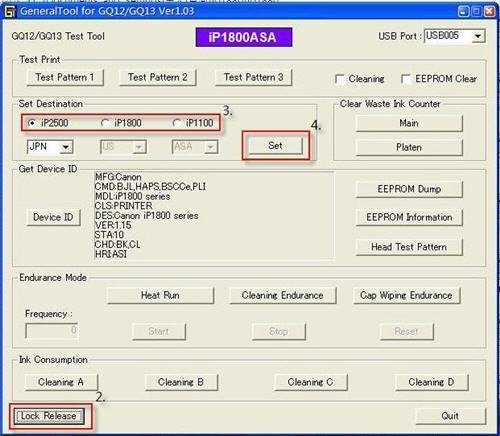Enable the Cleaning checkbox
Screen dimensions: 500x436
click(340, 79)
